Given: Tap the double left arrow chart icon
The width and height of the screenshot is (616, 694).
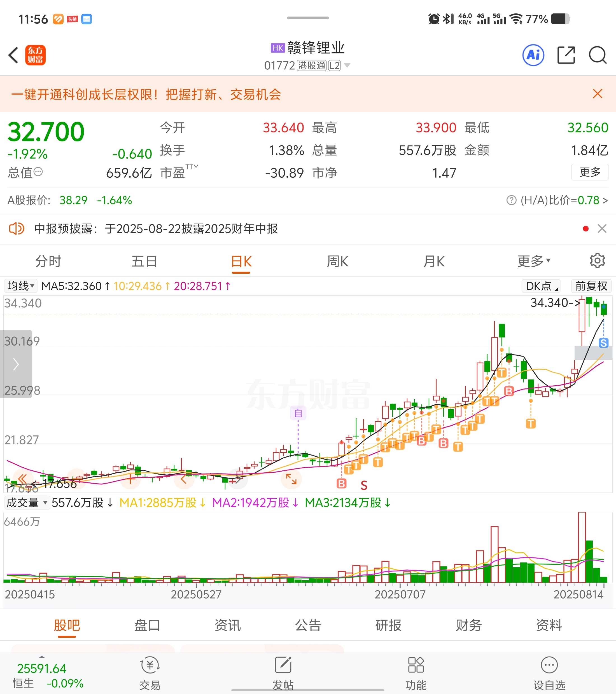Looking at the screenshot, I should (23, 479).
